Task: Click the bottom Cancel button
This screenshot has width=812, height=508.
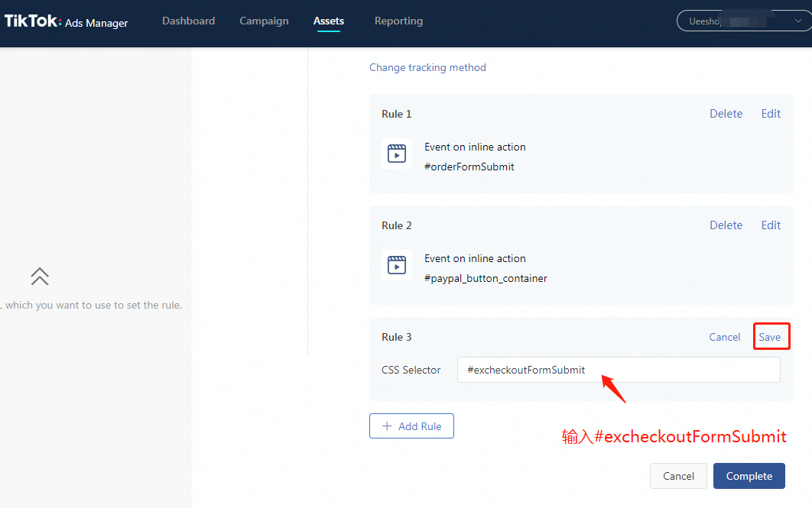Action: tap(678, 476)
